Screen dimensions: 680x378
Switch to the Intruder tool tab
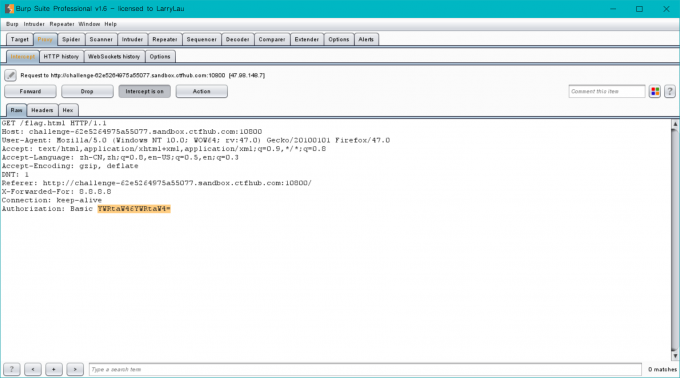click(x=132, y=39)
